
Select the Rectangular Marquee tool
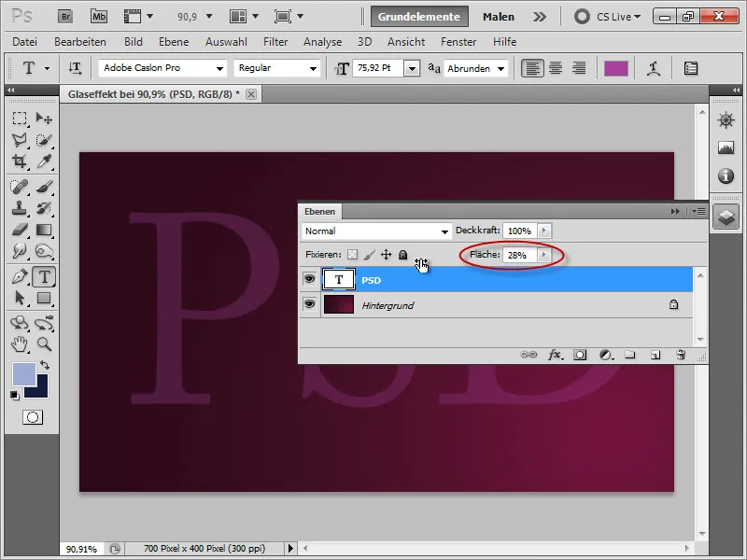[20, 118]
